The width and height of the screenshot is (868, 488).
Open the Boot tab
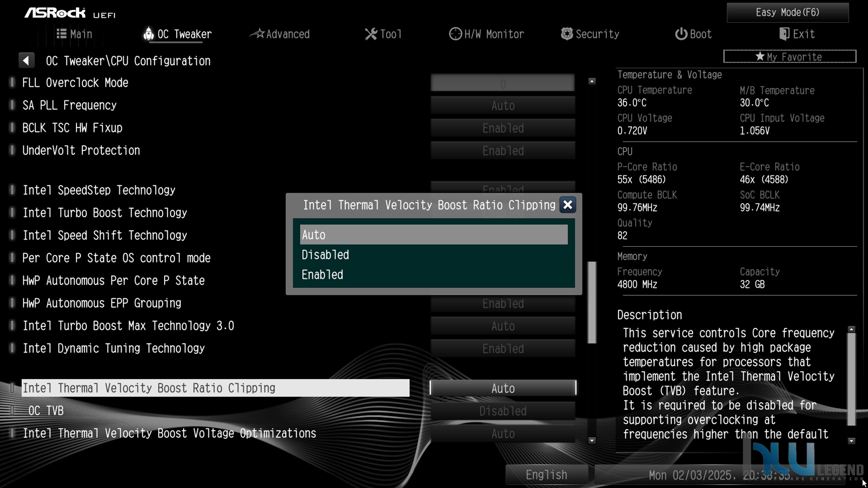click(x=693, y=34)
